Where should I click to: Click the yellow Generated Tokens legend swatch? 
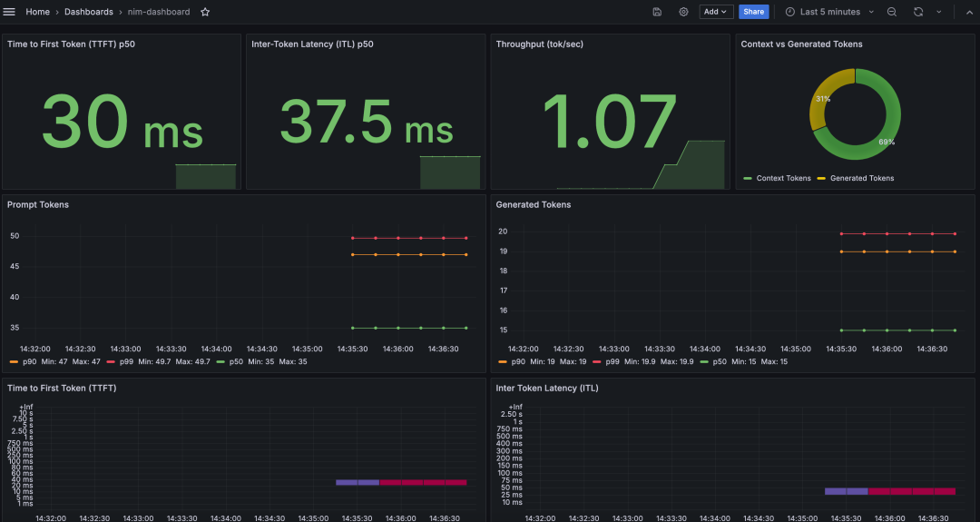pyautogui.click(x=822, y=178)
